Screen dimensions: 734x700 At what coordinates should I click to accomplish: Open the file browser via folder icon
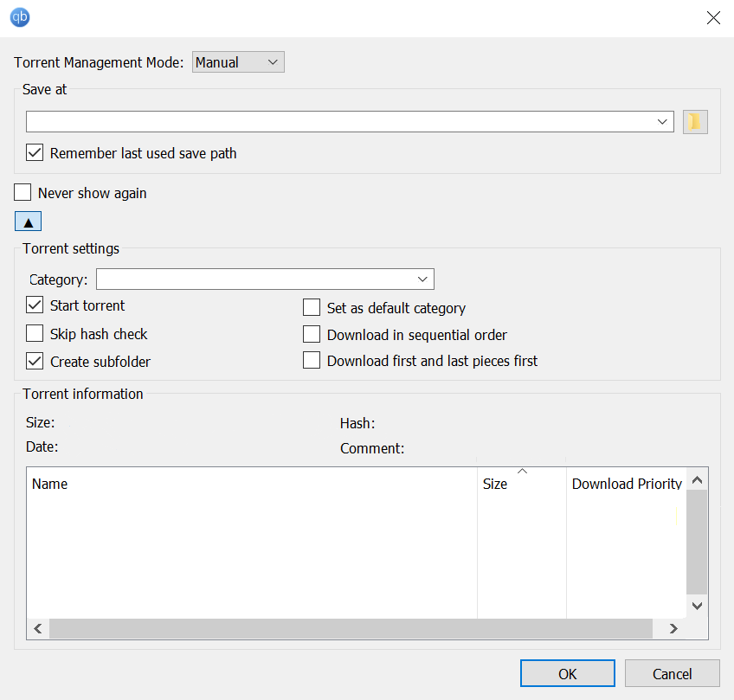point(694,121)
